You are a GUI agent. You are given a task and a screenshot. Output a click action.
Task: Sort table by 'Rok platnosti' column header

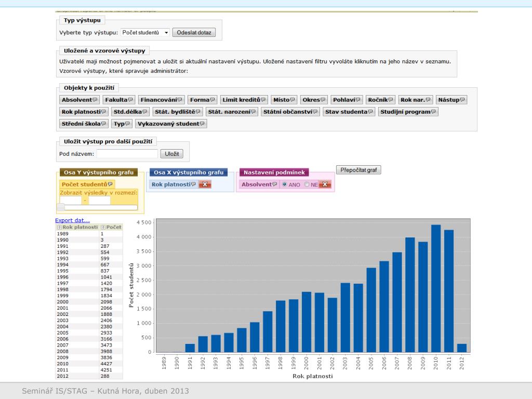(77, 227)
